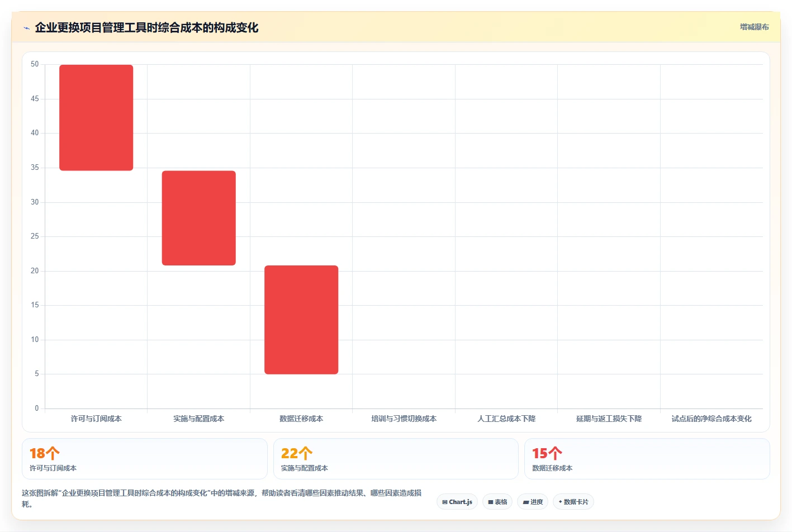
Task: Click the chart title 企业更换项目管理工具时综合成本的构成变化
Action: click(146, 27)
